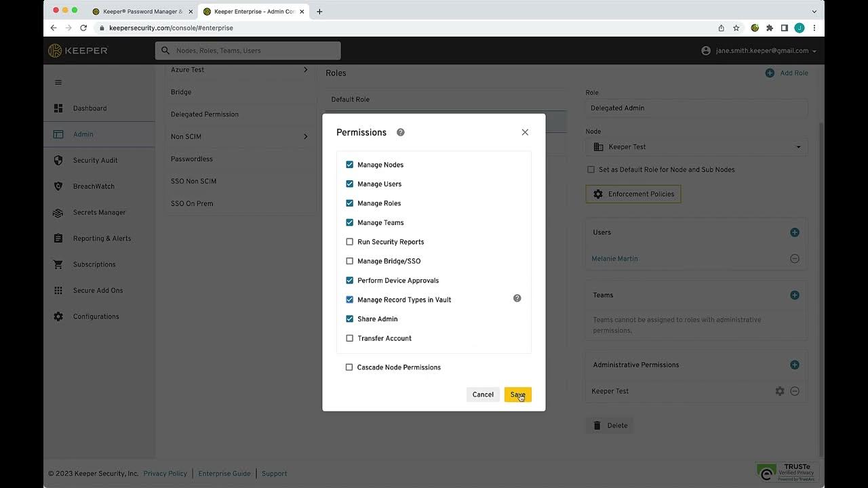Toggle Manage Record Types in Vault checkbox
Screen dimensions: 868x488
(x=350, y=300)
